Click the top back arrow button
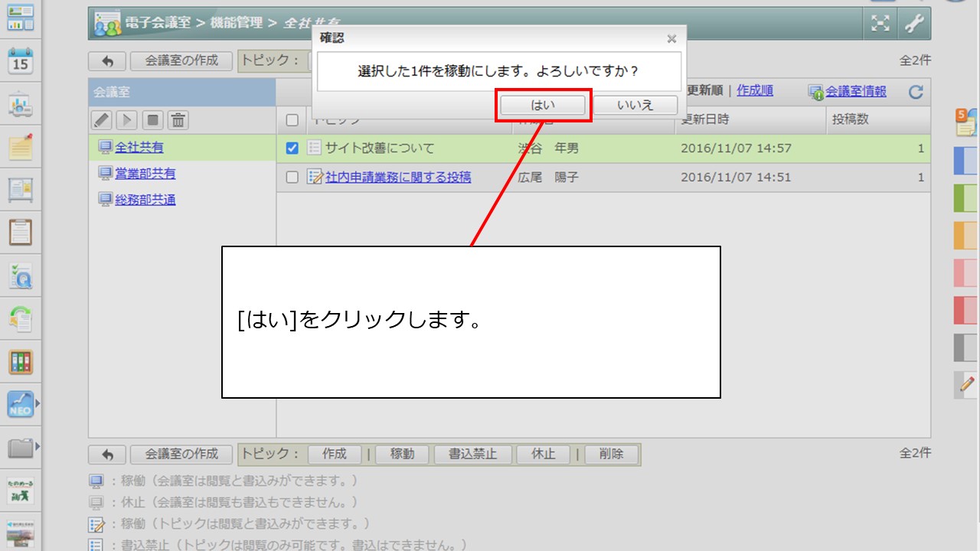Screen dimensions: 980x551 pyautogui.click(x=107, y=61)
